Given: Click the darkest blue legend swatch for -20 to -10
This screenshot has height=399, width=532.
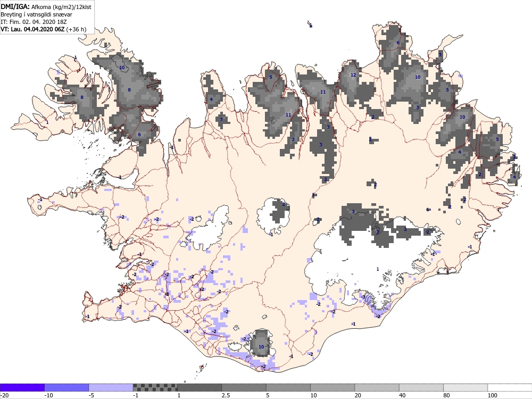Looking at the screenshot, I should click(x=22, y=387).
